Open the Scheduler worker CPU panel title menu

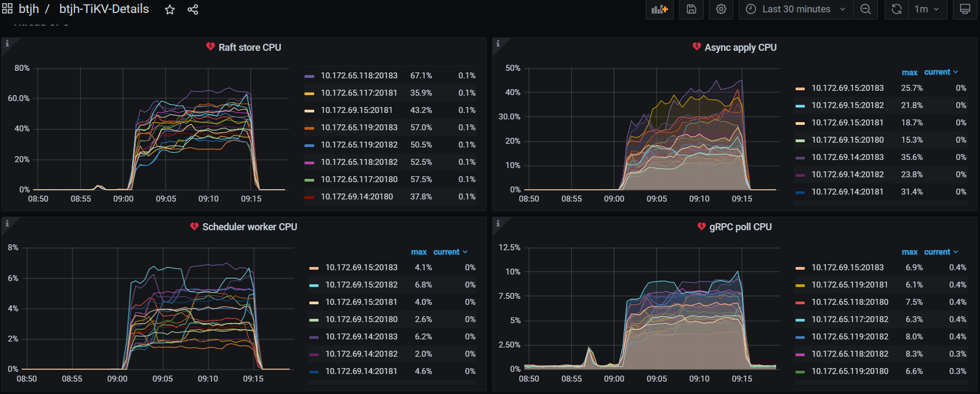(249, 227)
